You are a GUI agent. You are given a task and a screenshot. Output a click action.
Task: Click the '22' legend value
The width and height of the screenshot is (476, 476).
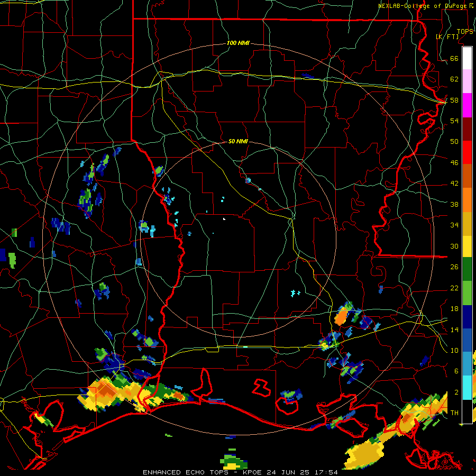pyautogui.click(x=454, y=288)
